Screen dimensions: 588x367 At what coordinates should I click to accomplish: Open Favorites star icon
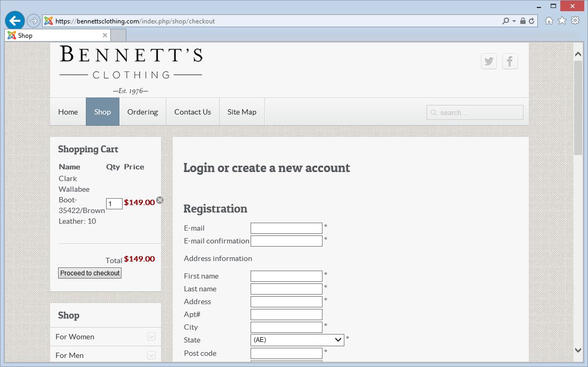tap(562, 21)
